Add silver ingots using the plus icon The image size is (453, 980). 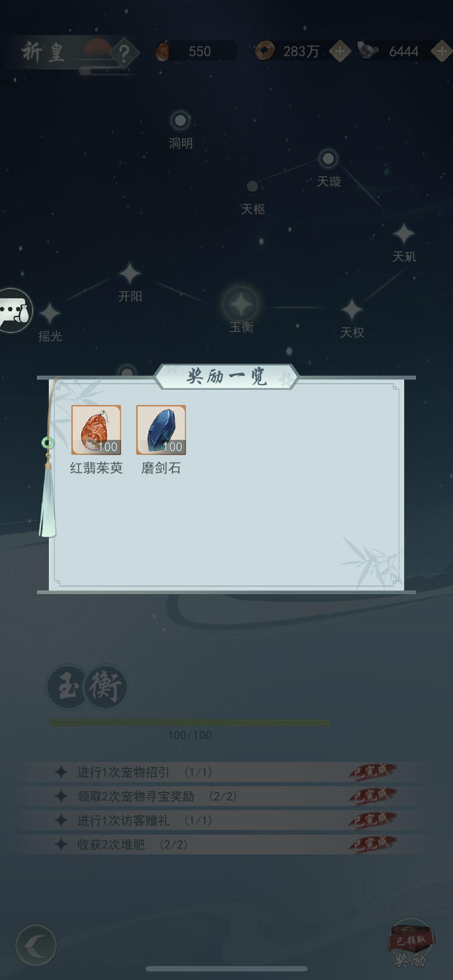pyautogui.click(x=442, y=51)
